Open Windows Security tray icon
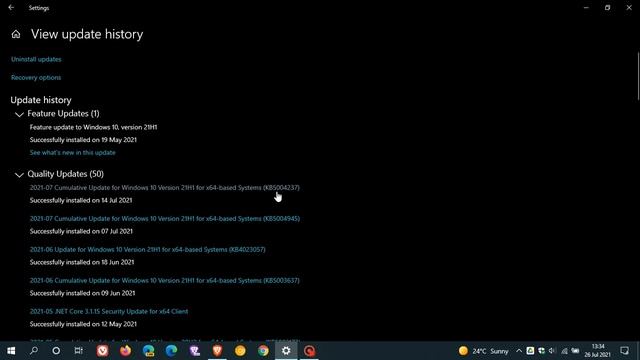640x360 pixels. tap(542, 351)
